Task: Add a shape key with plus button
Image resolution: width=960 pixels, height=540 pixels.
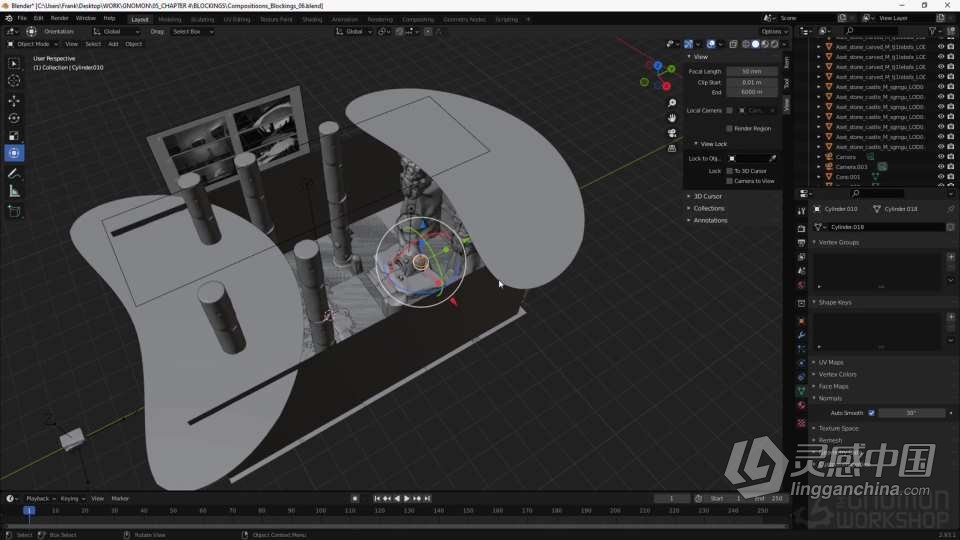Action: pos(951,317)
